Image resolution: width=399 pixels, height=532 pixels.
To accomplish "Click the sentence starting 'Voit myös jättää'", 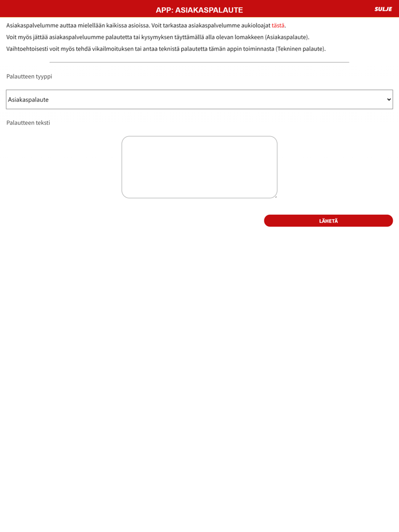I will pos(158,37).
